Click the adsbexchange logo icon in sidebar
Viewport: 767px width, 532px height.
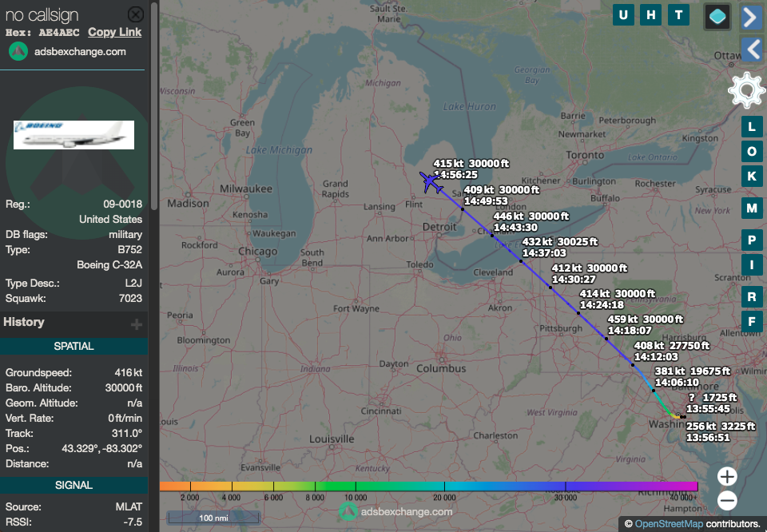coord(18,51)
